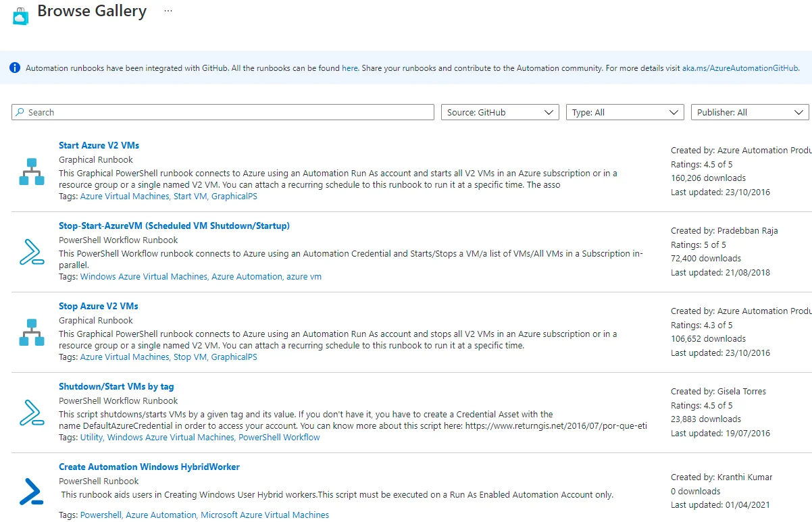Screen dimensions: 812x522
Task: Expand the Publisher: All filter dropdown
Action: pos(749,112)
